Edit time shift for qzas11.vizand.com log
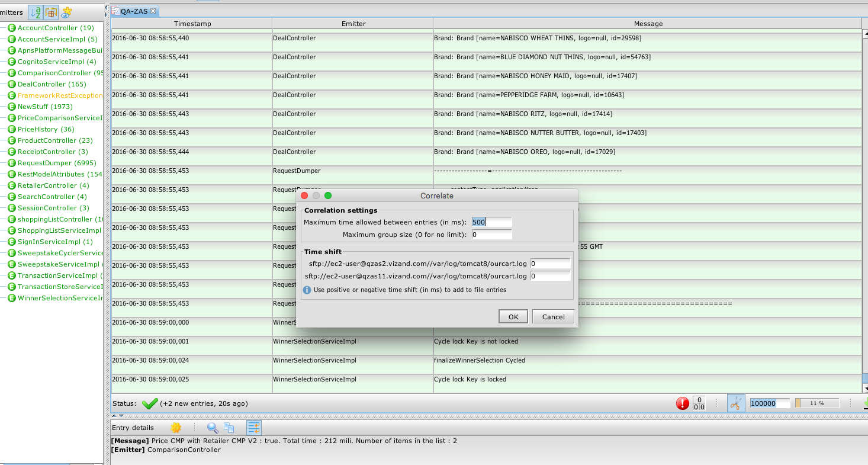The height and width of the screenshot is (465, 868). (x=550, y=276)
